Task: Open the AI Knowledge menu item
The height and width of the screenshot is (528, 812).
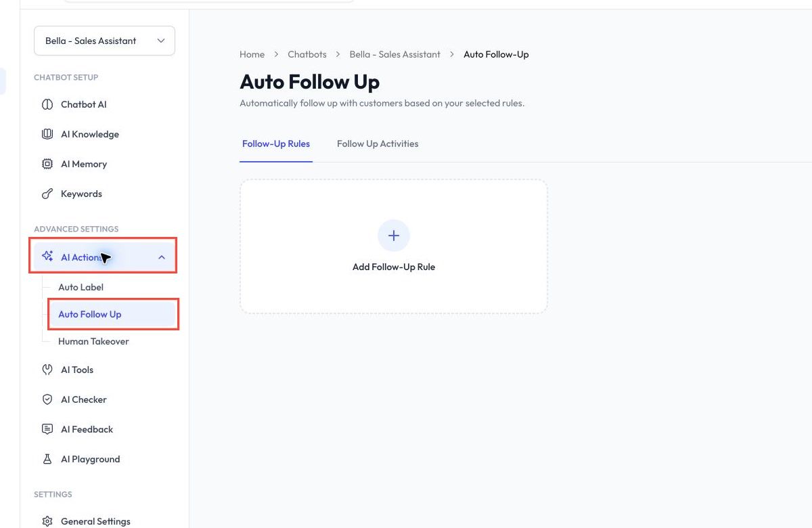Action: tap(104, 134)
